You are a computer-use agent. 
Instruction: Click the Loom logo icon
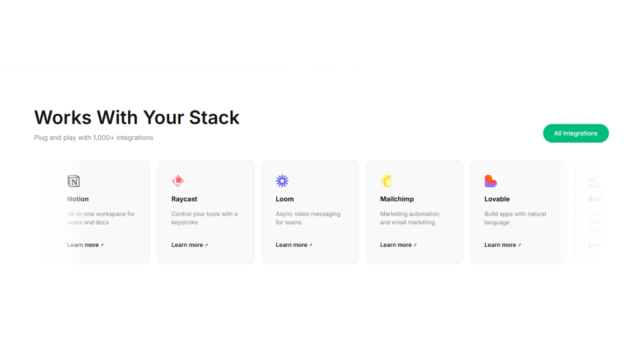(x=282, y=181)
